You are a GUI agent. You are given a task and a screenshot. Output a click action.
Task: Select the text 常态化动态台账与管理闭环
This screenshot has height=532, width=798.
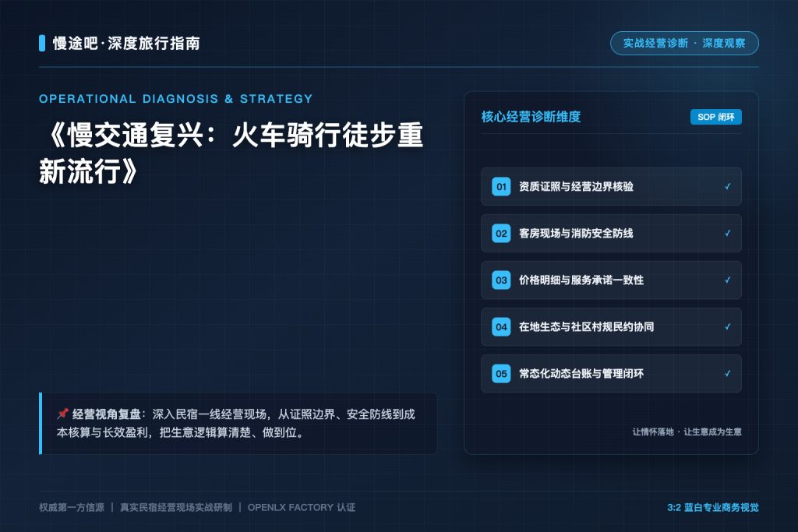(581, 374)
